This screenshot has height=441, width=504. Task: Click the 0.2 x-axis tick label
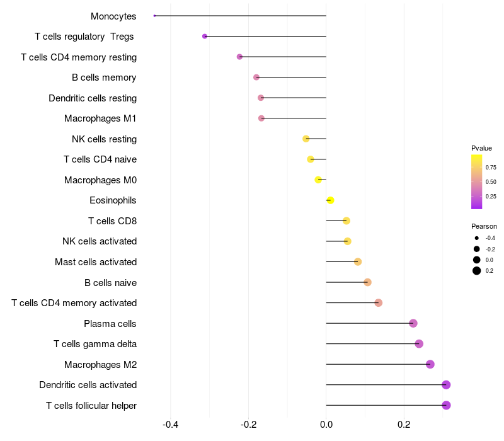pos(404,425)
